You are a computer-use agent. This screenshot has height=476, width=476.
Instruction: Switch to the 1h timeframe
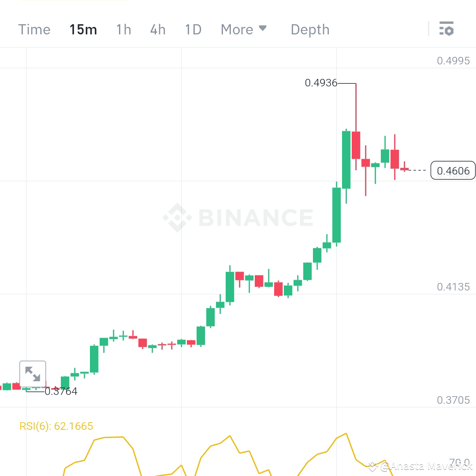(123, 30)
